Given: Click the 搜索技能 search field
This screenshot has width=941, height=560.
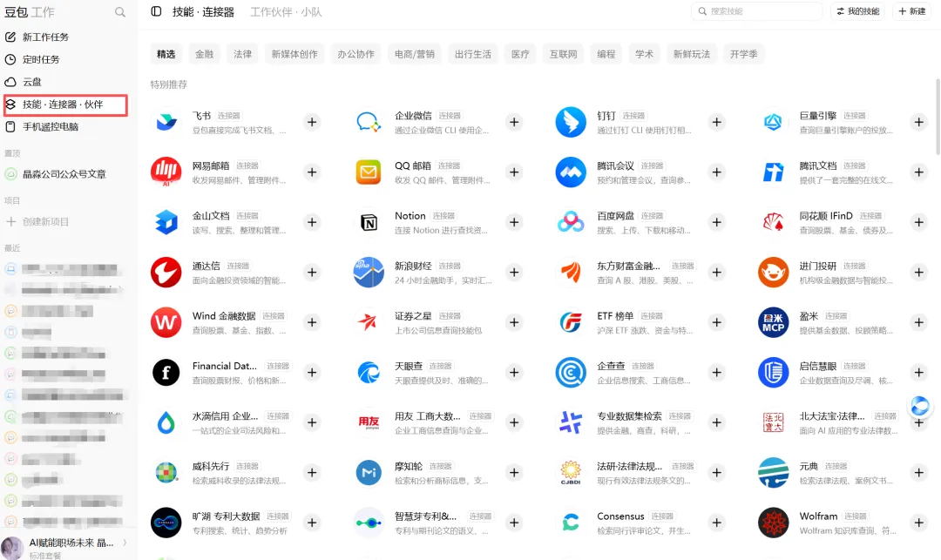Looking at the screenshot, I should [x=757, y=11].
